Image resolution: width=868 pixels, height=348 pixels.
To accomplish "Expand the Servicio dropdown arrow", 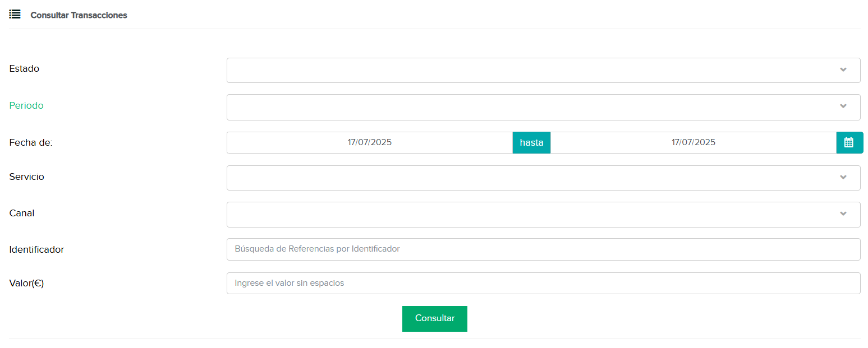I will [x=843, y=178].
